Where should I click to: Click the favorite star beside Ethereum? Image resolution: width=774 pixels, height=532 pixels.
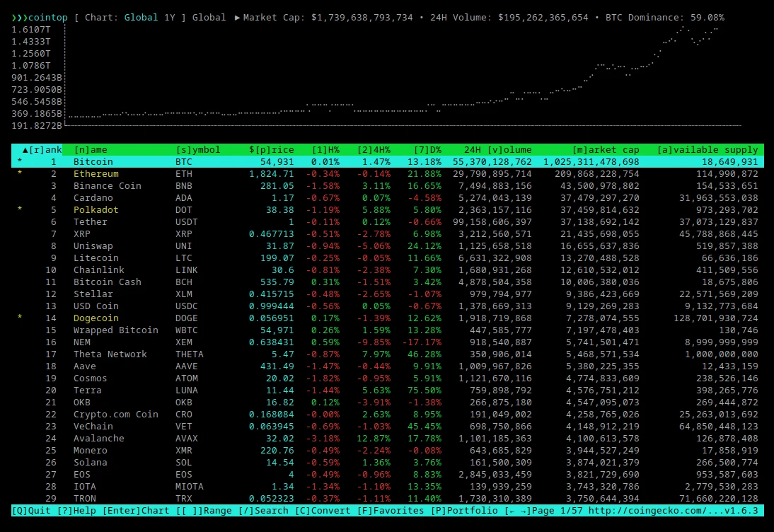pos(20,173)
